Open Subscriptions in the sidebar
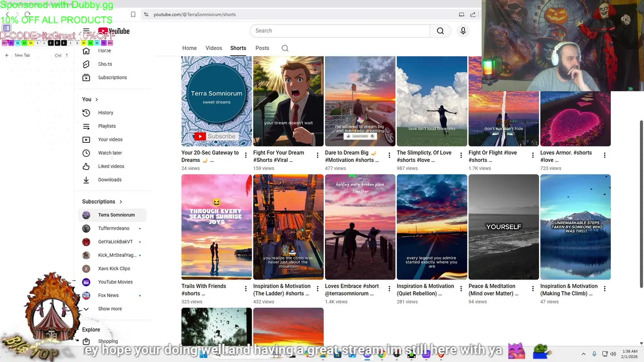 point(112,77)
